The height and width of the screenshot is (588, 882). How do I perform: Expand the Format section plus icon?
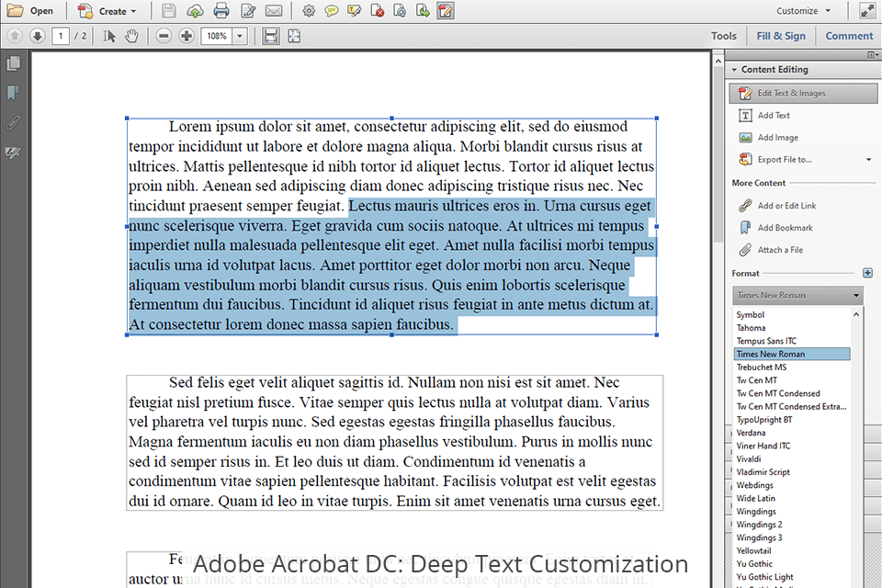tap(868, 273)
